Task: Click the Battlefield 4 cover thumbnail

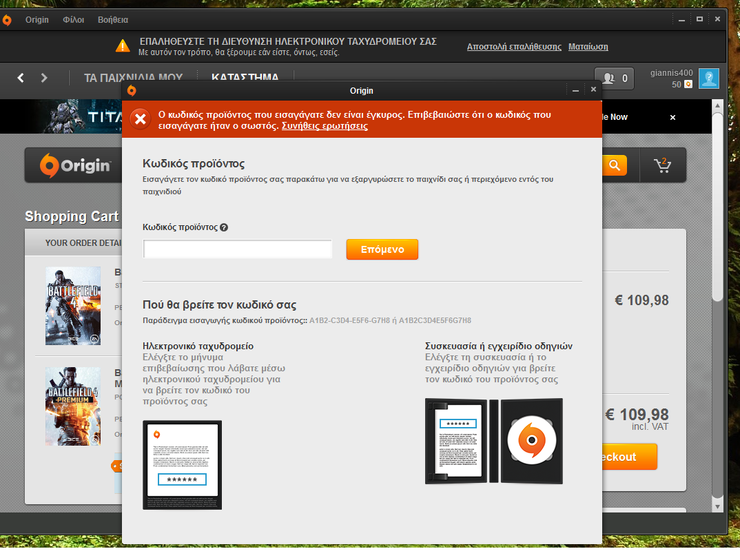Action: point(73,306)
